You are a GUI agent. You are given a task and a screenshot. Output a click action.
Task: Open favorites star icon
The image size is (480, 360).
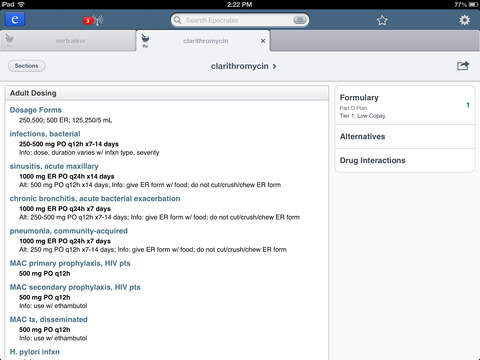pyautogui.click(x=382, y=20)
